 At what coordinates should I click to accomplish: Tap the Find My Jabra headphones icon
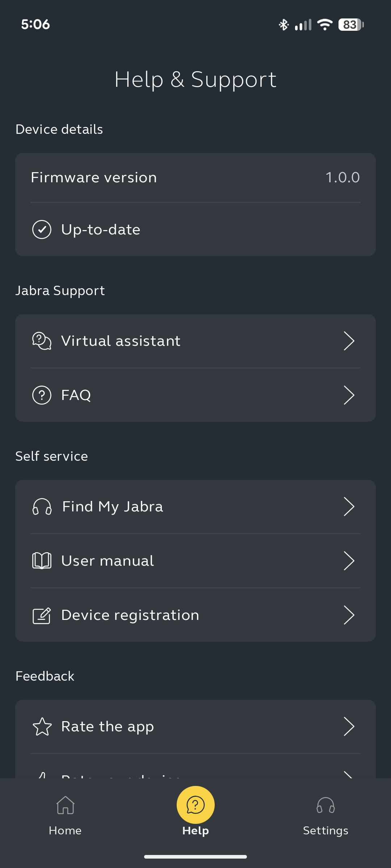(x=42, y=506)
